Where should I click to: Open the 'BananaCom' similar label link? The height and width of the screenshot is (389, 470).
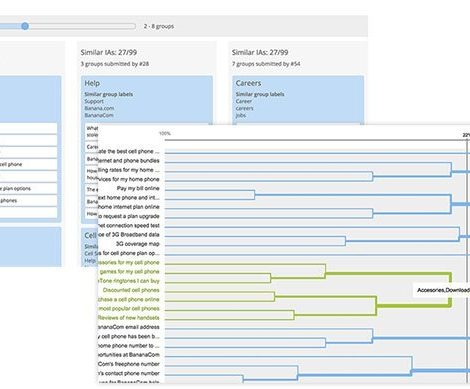click(99, 115)
